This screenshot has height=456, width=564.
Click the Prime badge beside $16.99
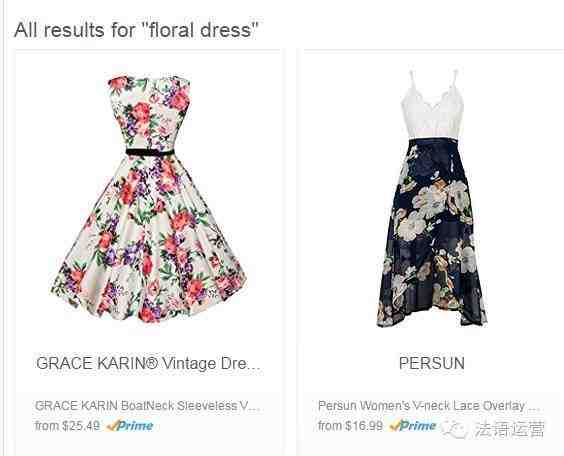pyautogui.click(x=413, y=426)
